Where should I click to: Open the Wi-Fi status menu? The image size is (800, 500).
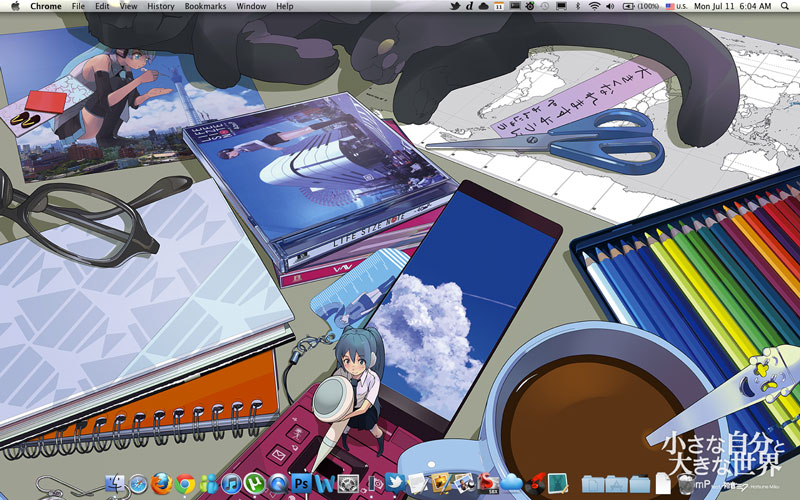pyautogui.click(x=594, y=6)
